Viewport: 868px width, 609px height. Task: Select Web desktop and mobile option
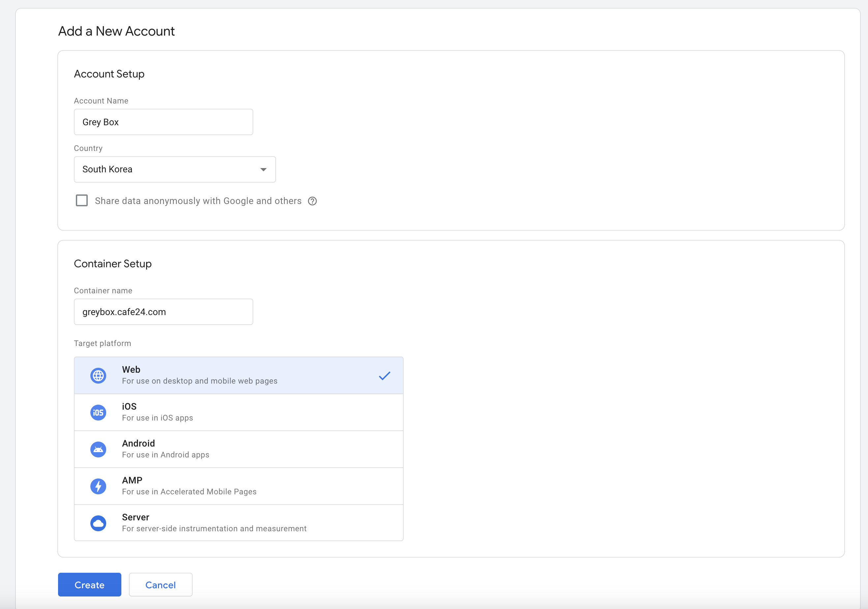click(238, 376)
